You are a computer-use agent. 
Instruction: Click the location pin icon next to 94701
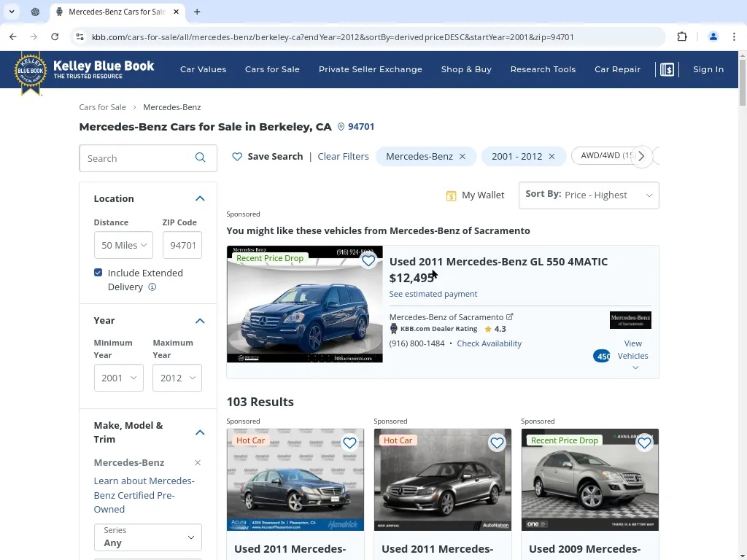click(341, 127)
